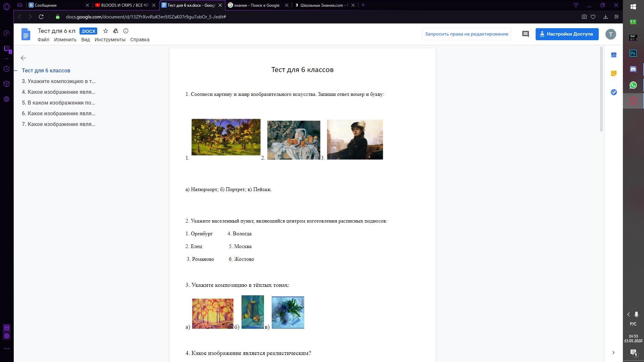The width and height of the screenshot is (644, 362).
Task: Open a new browser tab
Action: coord(363,5)
